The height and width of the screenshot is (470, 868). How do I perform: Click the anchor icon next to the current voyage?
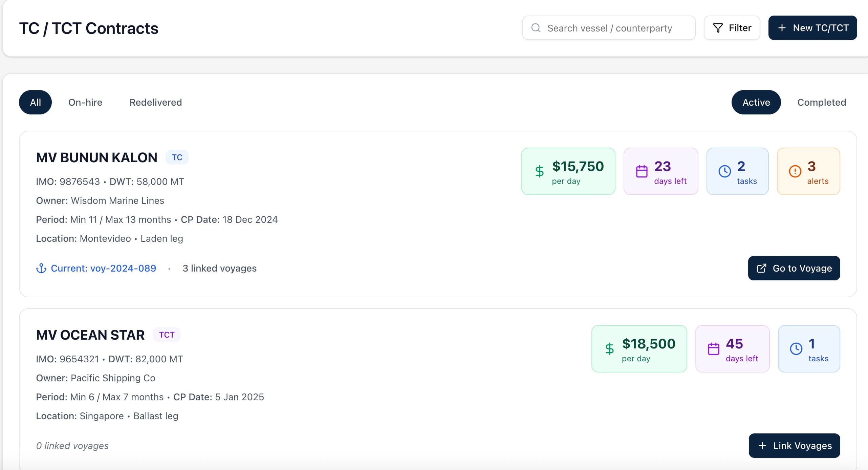pyautogui.click(x=41, y=268)
